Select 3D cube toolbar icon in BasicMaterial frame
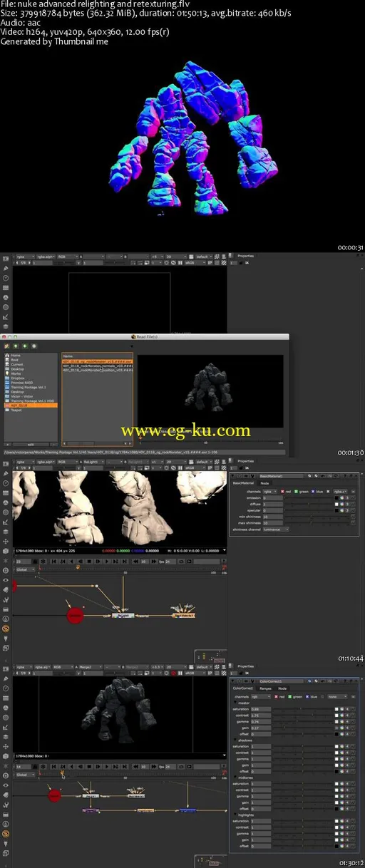Image resolution: width=365 pixels, height=868 pixels. pyautogui.click(x=6, y=550)
